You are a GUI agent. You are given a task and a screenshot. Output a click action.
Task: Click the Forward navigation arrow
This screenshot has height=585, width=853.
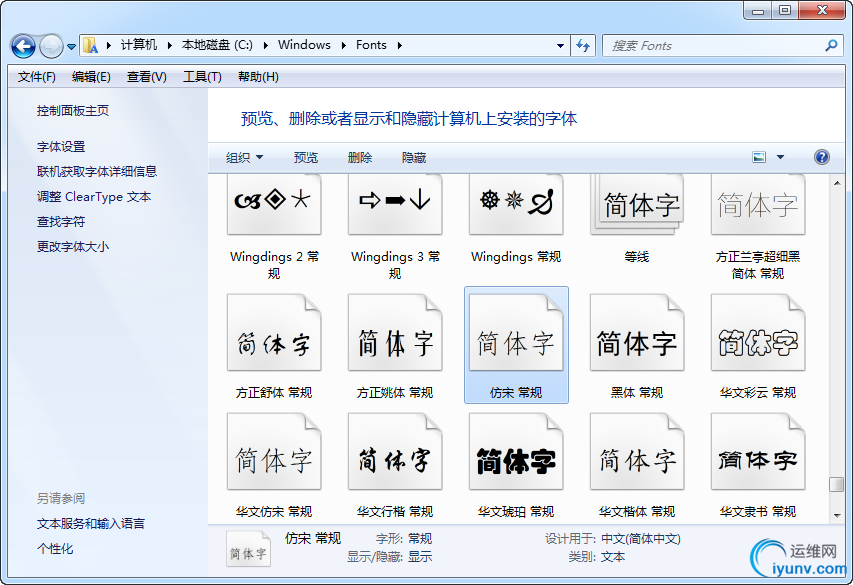52,46
